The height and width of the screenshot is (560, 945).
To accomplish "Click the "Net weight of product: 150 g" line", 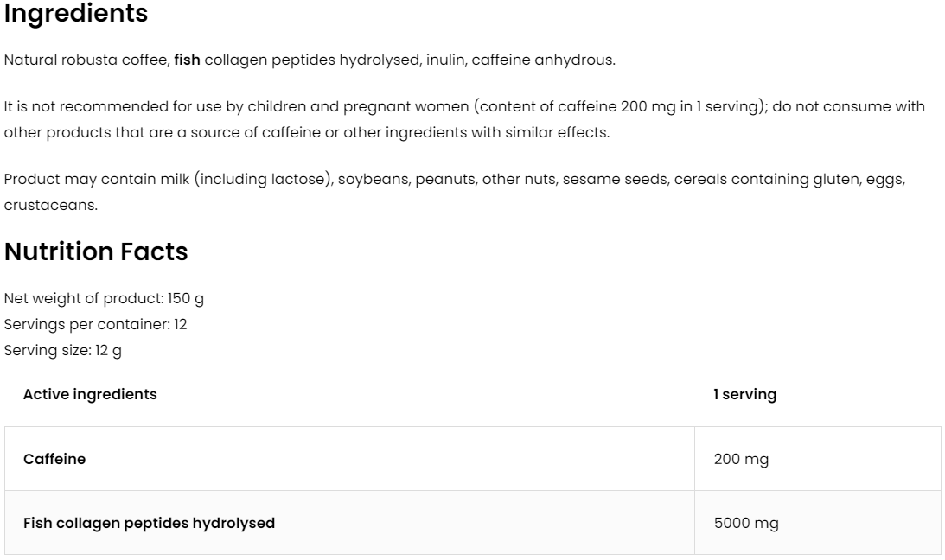I will pyautogui.click(x=104, y=299).
